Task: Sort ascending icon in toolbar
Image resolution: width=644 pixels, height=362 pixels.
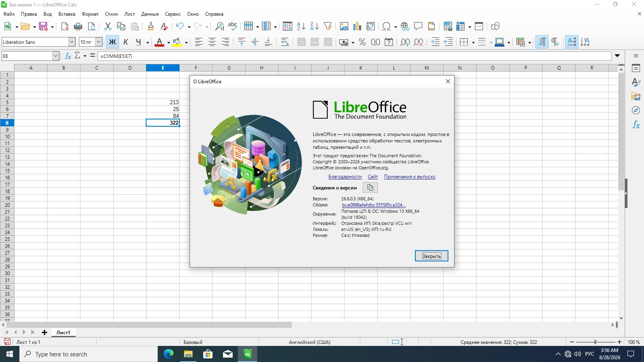Action: [x=301, y=27]
